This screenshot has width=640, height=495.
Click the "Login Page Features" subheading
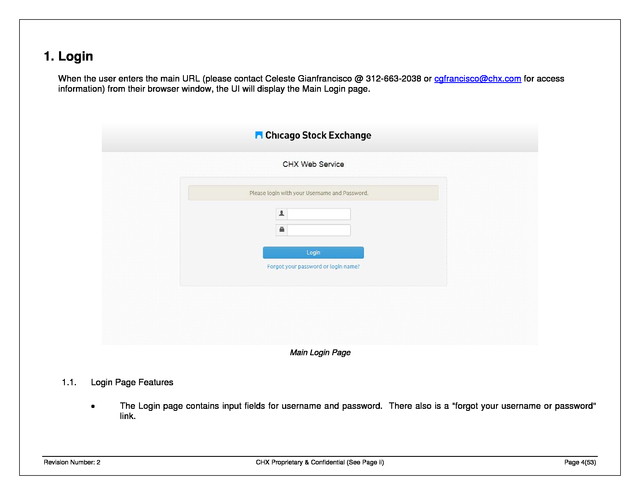[132, 382]
